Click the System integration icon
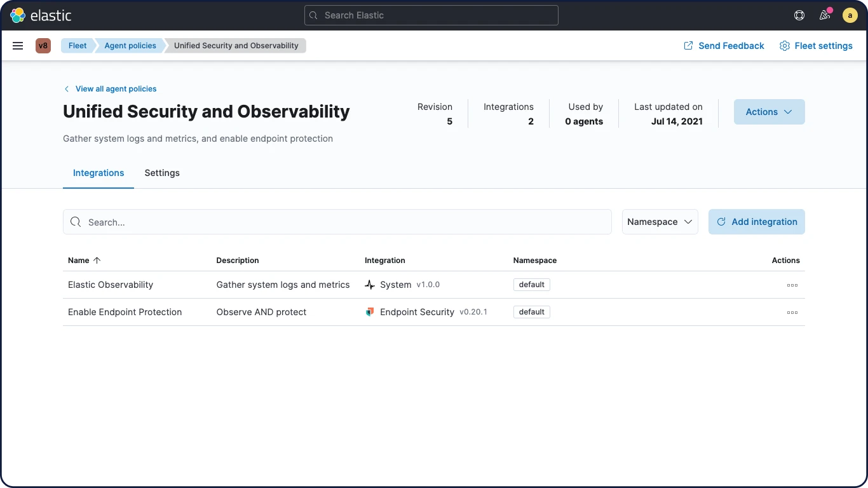Image resolution: width=868 pixels, height=488 pixels. coord(370,285)
